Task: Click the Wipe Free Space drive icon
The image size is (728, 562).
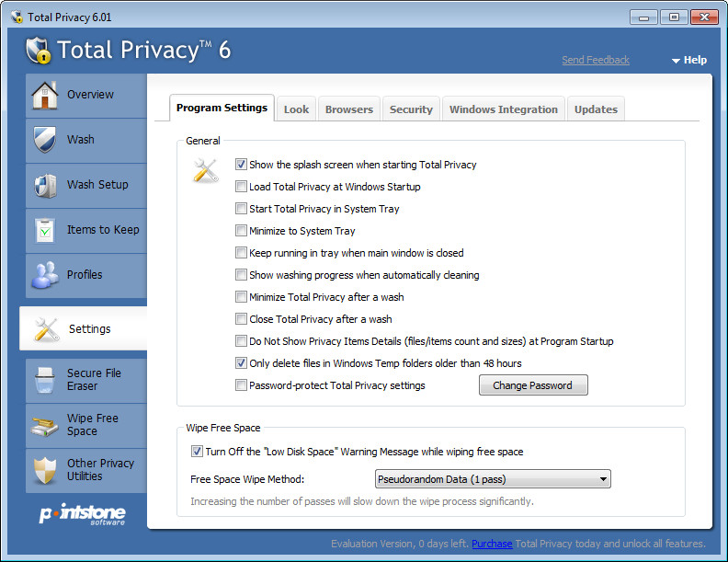Action: pyautogui.click(x=44, y=426)
